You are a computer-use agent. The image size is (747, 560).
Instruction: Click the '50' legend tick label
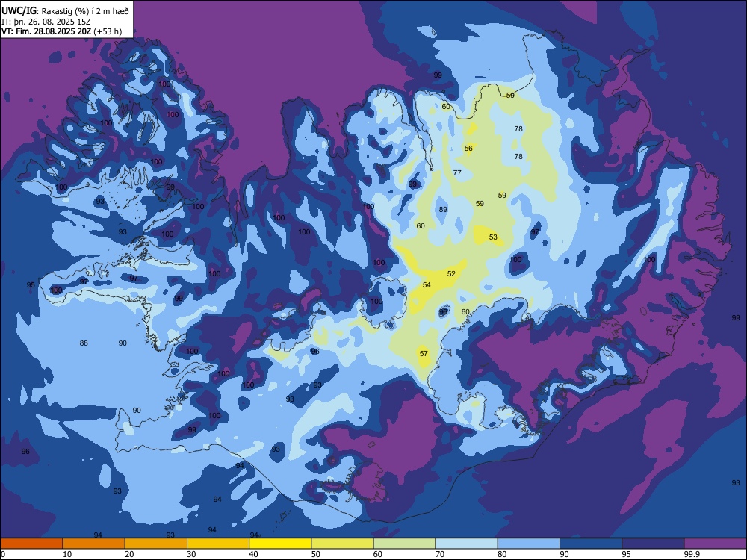click(x=316, y=554)
